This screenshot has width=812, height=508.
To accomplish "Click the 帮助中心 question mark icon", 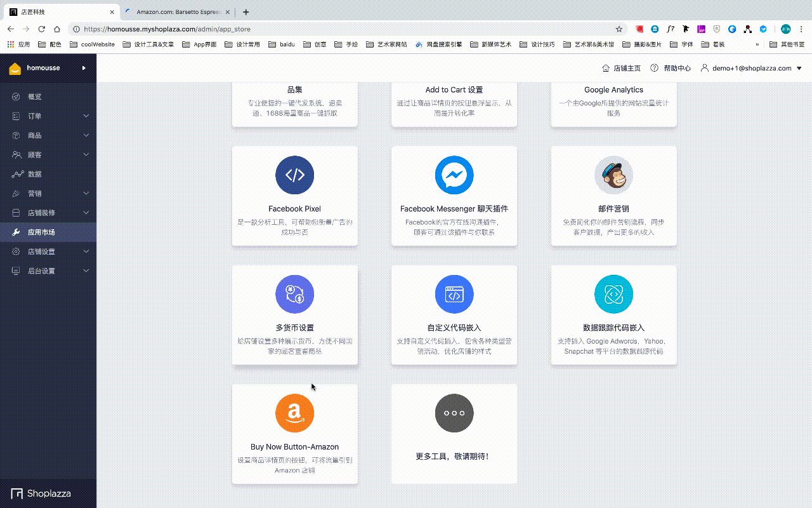I will pos(655,68).
